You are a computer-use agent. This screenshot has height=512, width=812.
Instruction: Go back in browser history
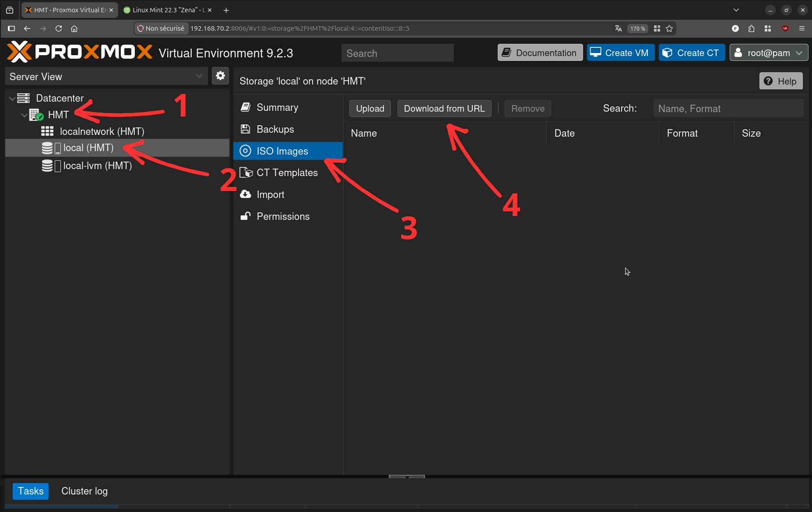(x=27, y=28)
